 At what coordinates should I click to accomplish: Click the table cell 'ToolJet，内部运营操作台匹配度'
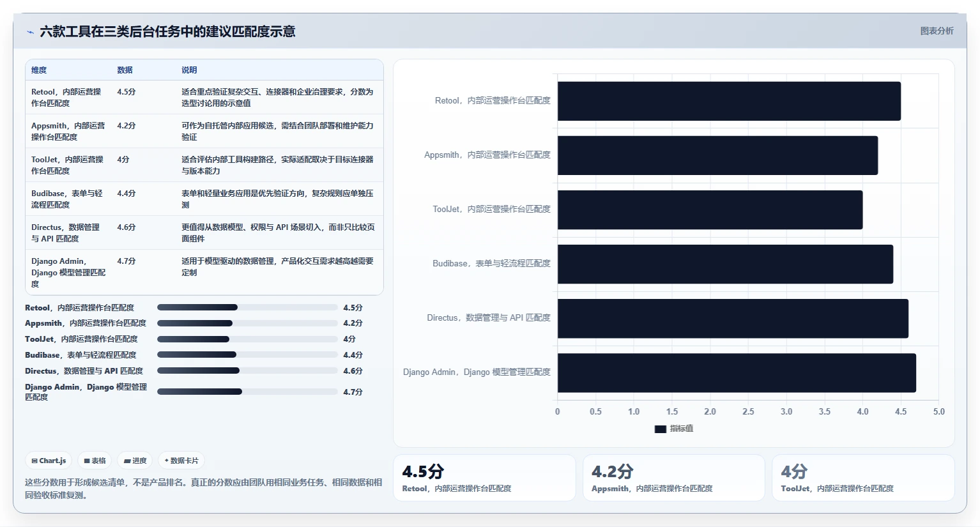point(68,165)
